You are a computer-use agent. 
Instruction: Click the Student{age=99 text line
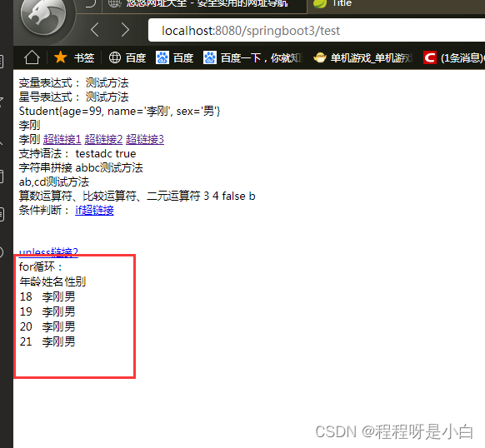pos(119,111)
